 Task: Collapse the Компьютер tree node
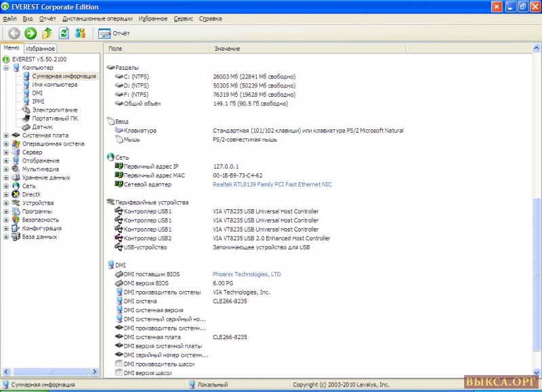(6, 68)
